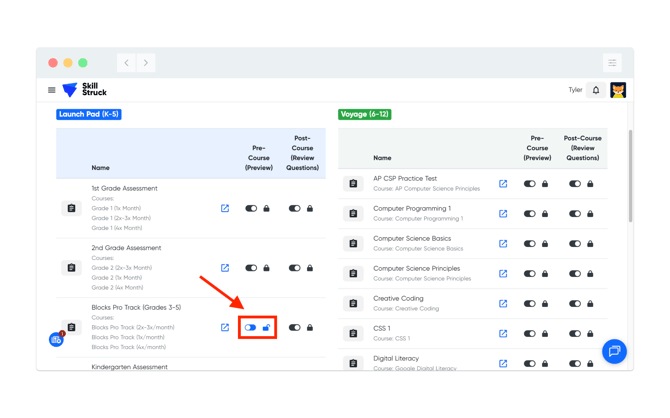Toggle Post-Course switch for 2nd Grade Assessment
670x418 pixels.
point(294,268)
